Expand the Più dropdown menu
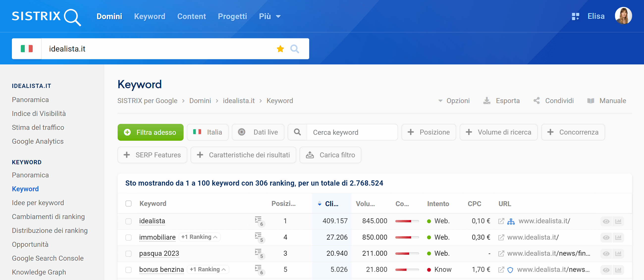Image resolution: width=644 pixels, height=280 pixels. coord(270,16)
